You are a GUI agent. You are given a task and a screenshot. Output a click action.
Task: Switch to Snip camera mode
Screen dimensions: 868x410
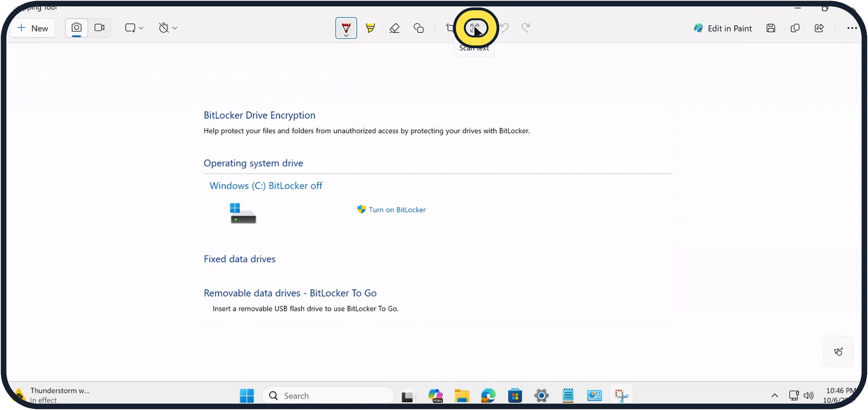77,28
